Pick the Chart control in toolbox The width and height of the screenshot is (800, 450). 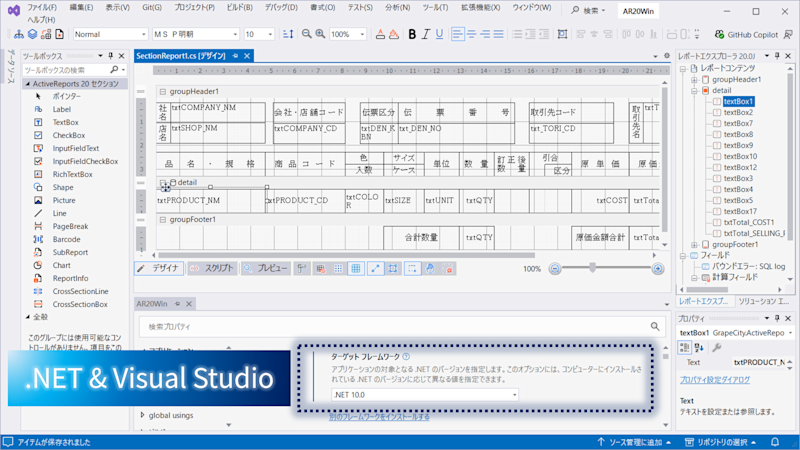tap(61, 265)
